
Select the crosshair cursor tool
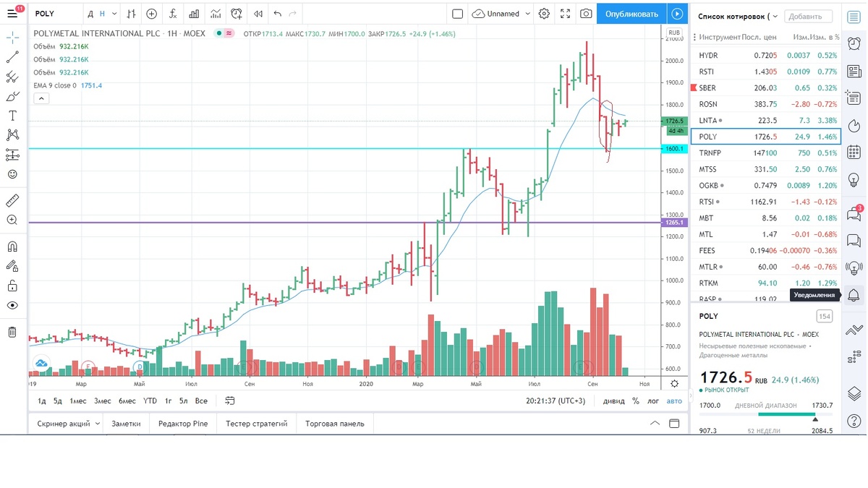12,37
